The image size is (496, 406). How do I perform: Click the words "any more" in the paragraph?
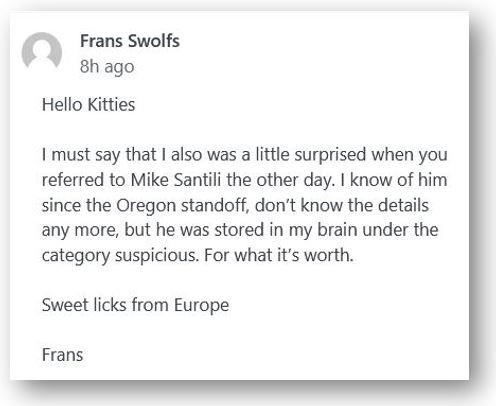80,231
